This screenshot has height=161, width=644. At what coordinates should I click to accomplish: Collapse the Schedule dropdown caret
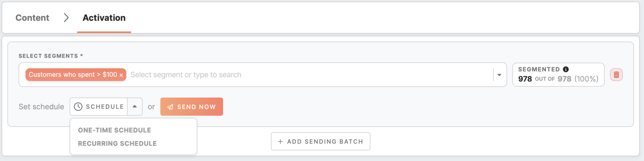pos(135,107)
